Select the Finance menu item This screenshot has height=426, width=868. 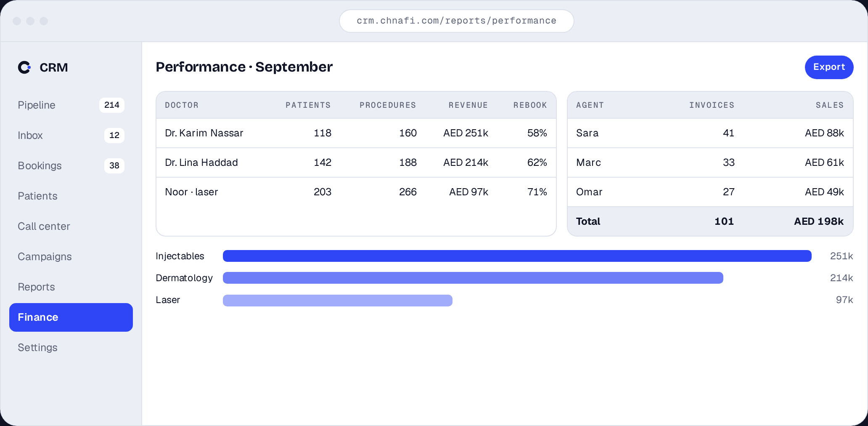click(x=71, y=317)
